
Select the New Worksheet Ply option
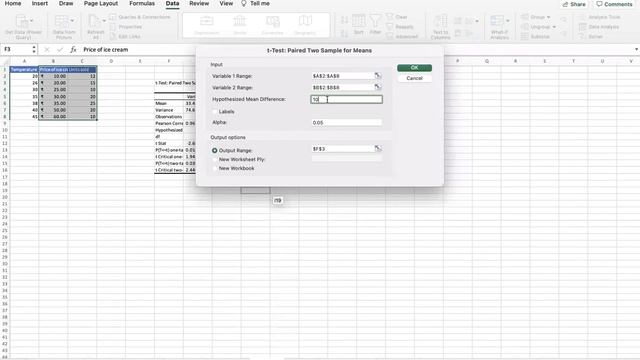[215, 160]
